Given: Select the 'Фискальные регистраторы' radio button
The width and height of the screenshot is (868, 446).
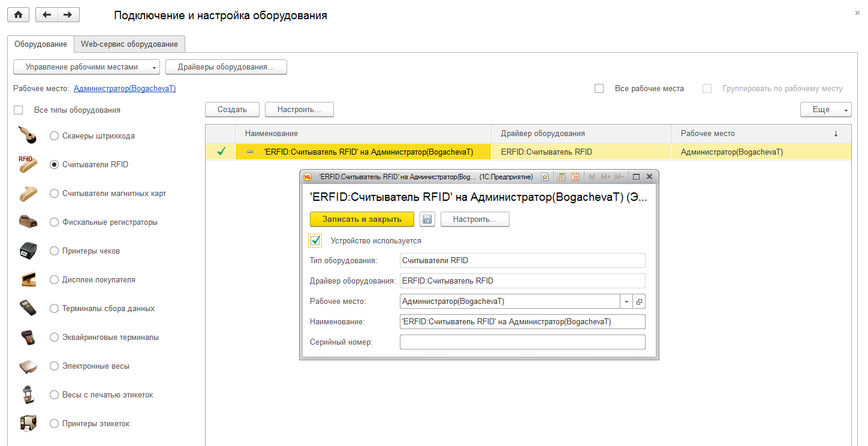Looking at the screenshot, I should [x=55, y=222].
